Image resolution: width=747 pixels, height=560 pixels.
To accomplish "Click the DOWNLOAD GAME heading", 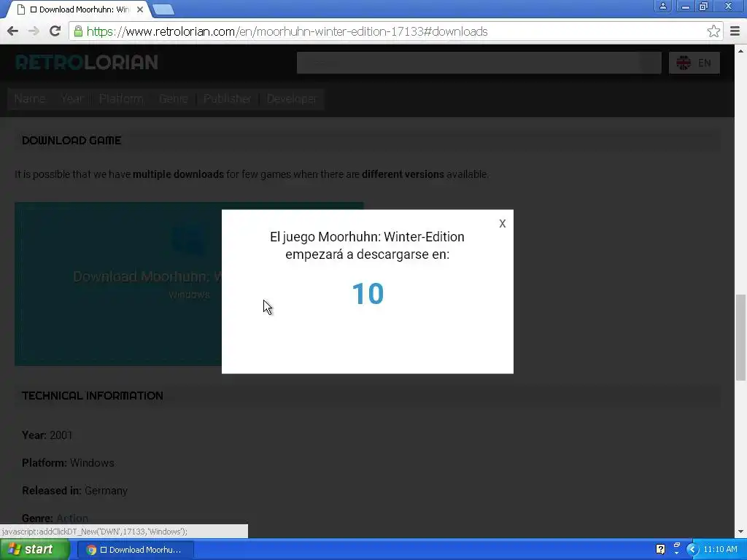I will [x=71, y=141].
